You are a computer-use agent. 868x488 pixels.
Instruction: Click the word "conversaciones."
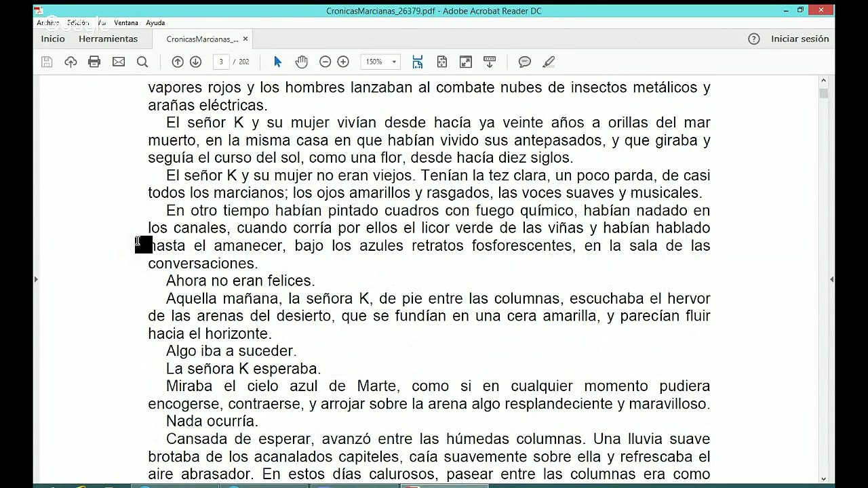coord(203,263)
